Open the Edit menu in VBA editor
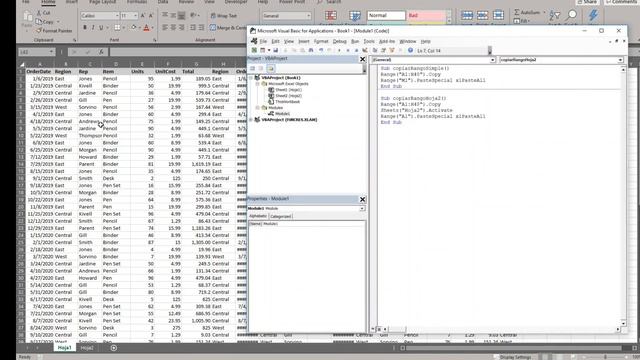This screenshot has width=640, height=360. (x=276, y=41)
